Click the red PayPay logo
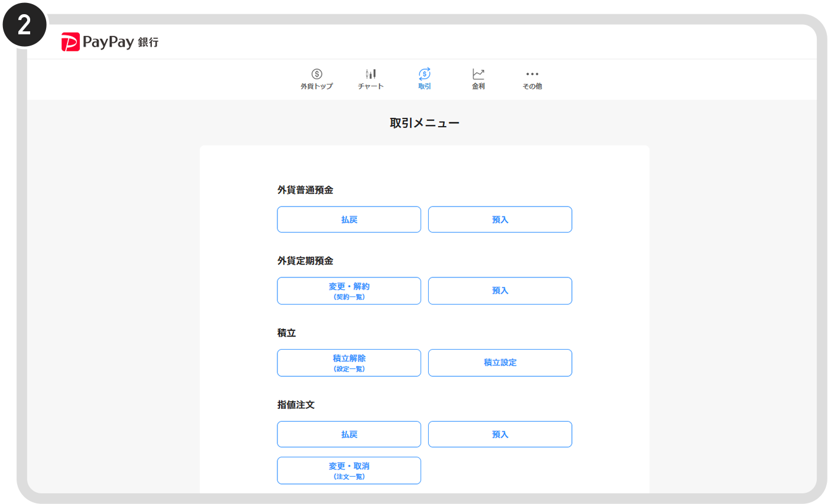The width and height of the screenshot is (828, 504). [x=69, y=41]
